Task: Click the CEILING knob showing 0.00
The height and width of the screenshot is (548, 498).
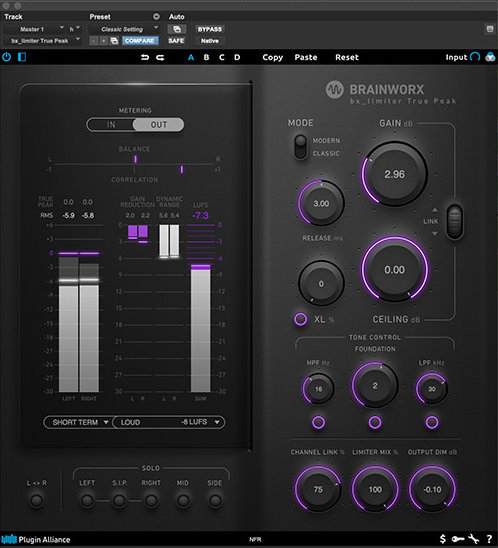Action: (394, 269)
